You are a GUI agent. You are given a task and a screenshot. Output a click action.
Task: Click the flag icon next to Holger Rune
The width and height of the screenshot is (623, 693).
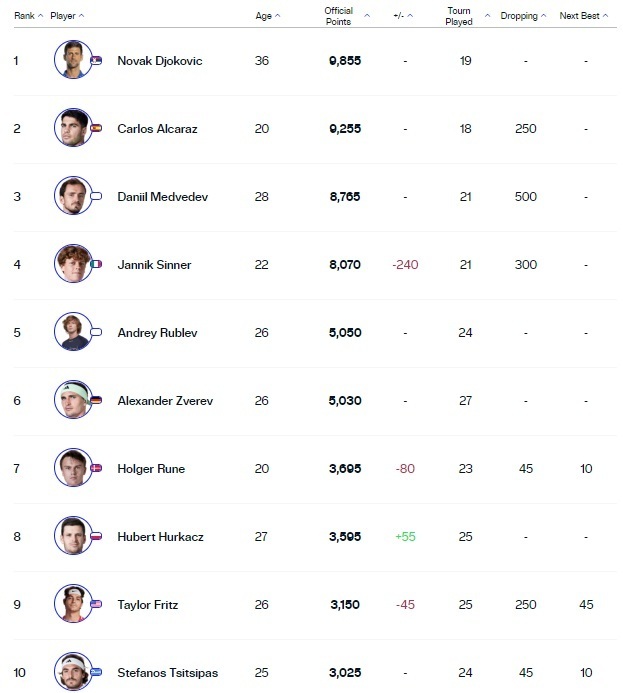96,469
